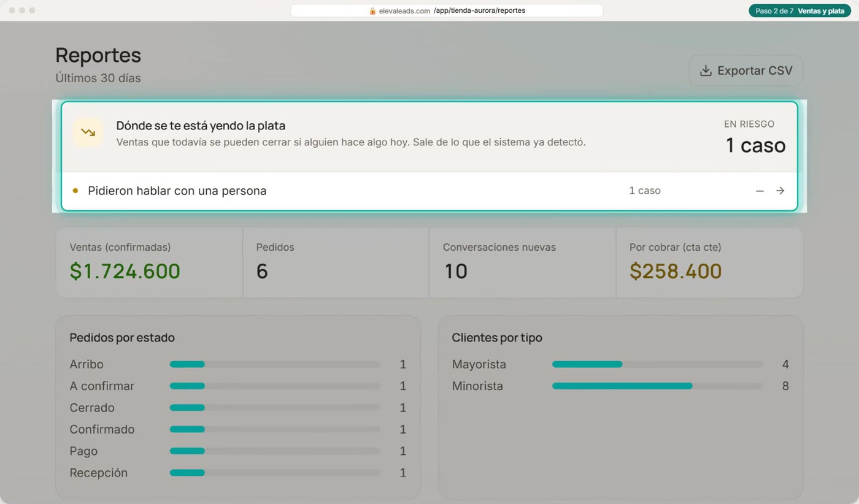Click the "Por cobrar (cta cte)" label
Image resolution: width=859 pixels, height=504 pixels.
676,247
